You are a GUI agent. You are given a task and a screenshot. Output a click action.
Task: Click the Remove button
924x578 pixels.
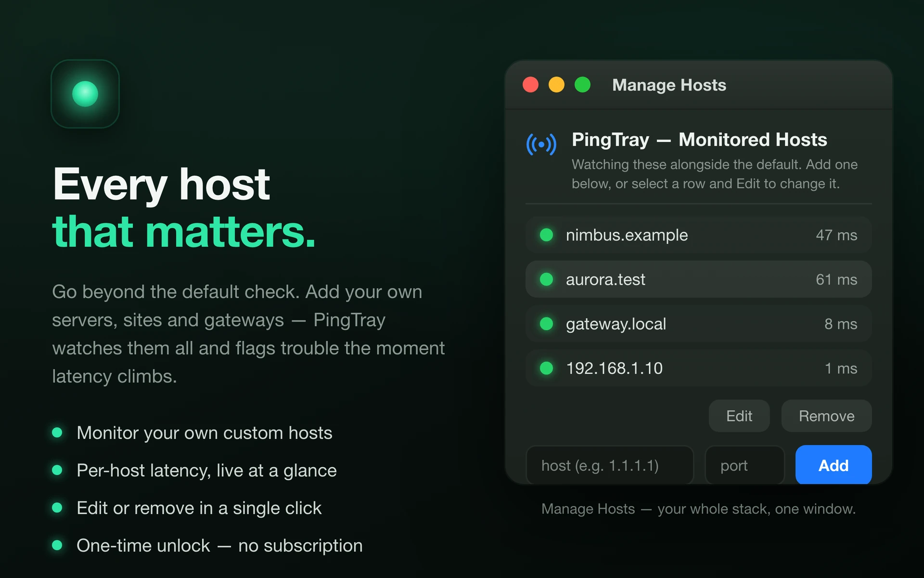826,416
